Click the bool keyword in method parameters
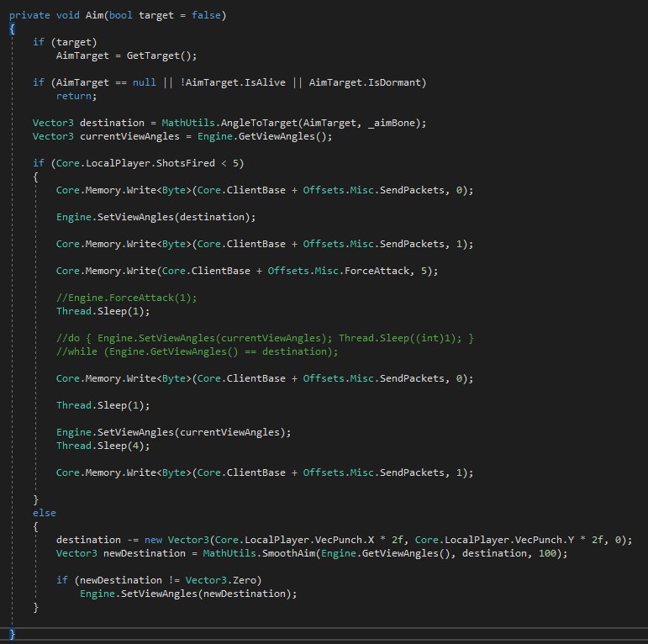The image size is (648, 644). coord(123,14)
